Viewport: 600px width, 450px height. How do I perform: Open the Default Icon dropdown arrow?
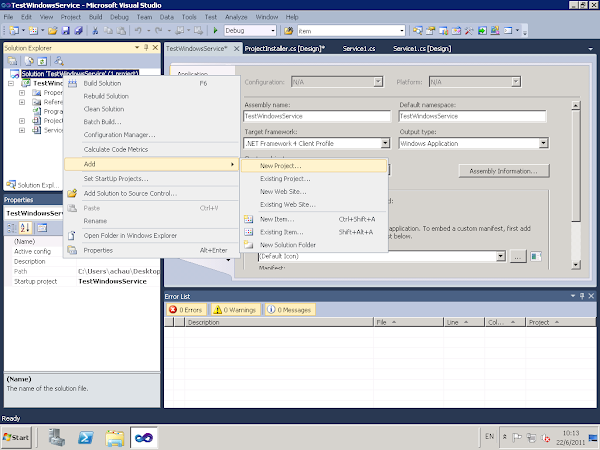point(501,256)
